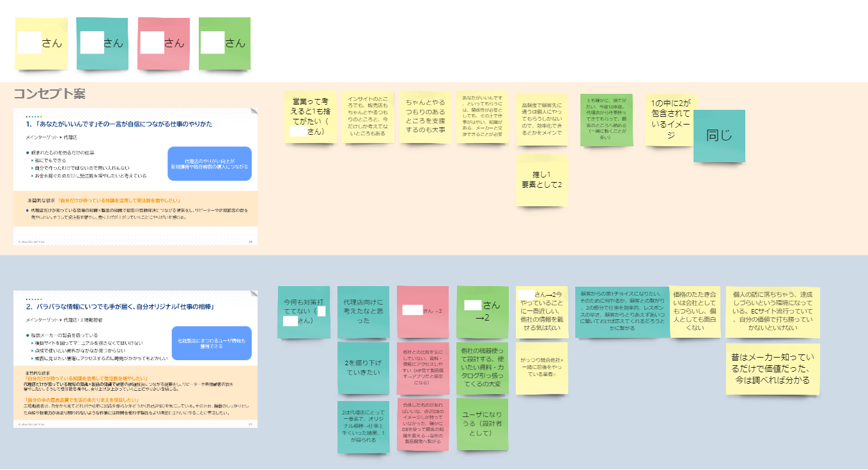Screen dimensions: 868x470
Task: Click the teal 代理店向けに考えたなと思った note
Action: pyautogui.click(x=363, y=311)
